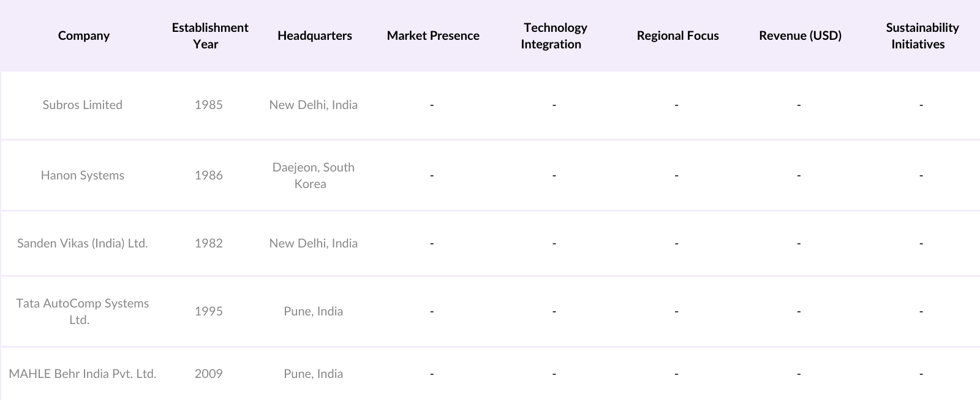Select the Establishment Year column header
The width and height of the screenshot is (980, 400).
209,36
